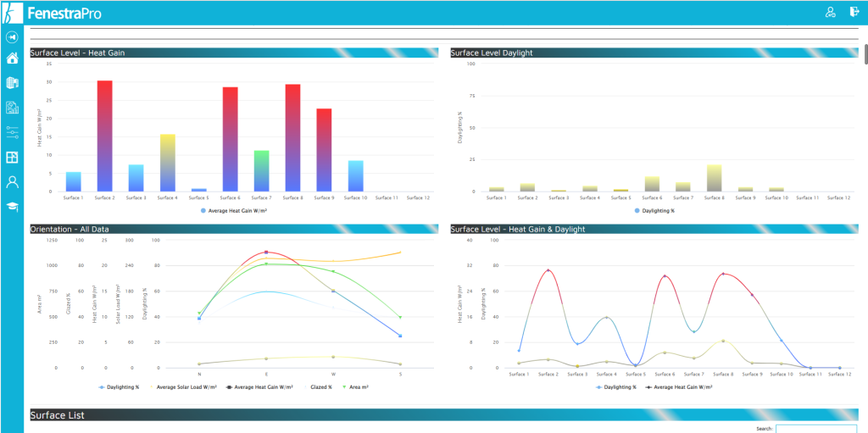
Task: Toggle Average Solar Load series in Orientation legend
Action: (x=184, y=386)
